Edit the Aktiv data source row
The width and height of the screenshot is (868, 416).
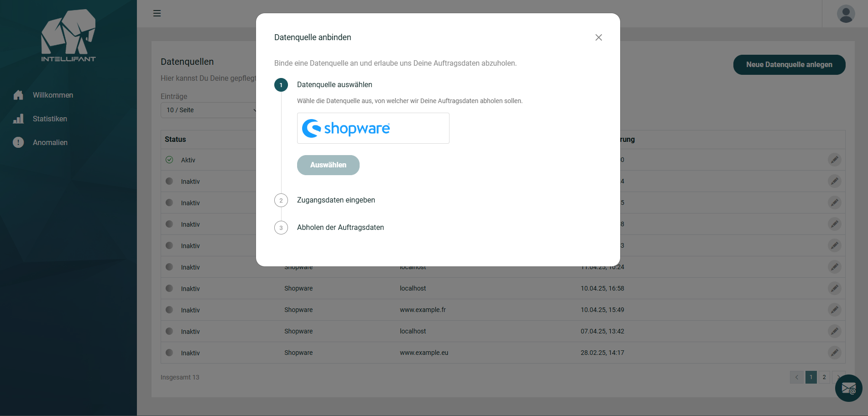coord(834,160)
